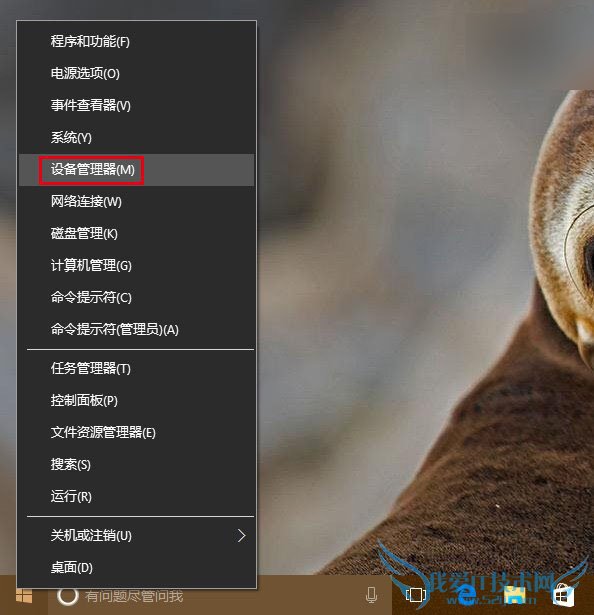Open Task View on the taskbar

click(x=415, y=595)
